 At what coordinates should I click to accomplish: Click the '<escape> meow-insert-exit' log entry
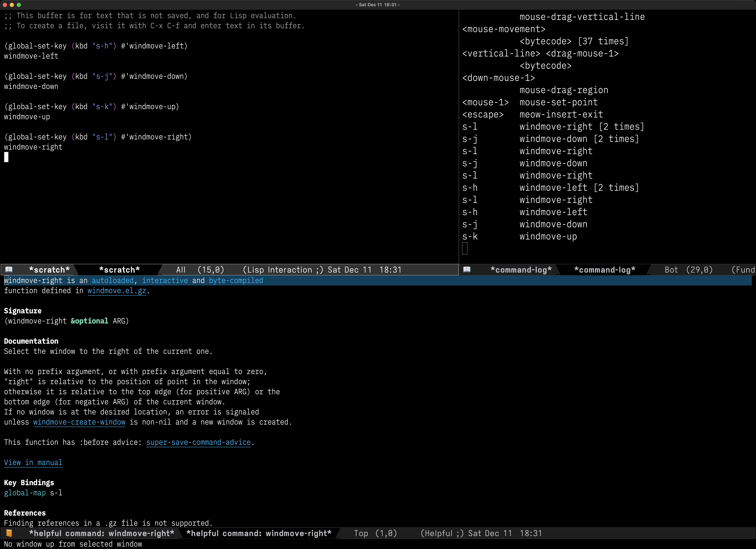533,114
